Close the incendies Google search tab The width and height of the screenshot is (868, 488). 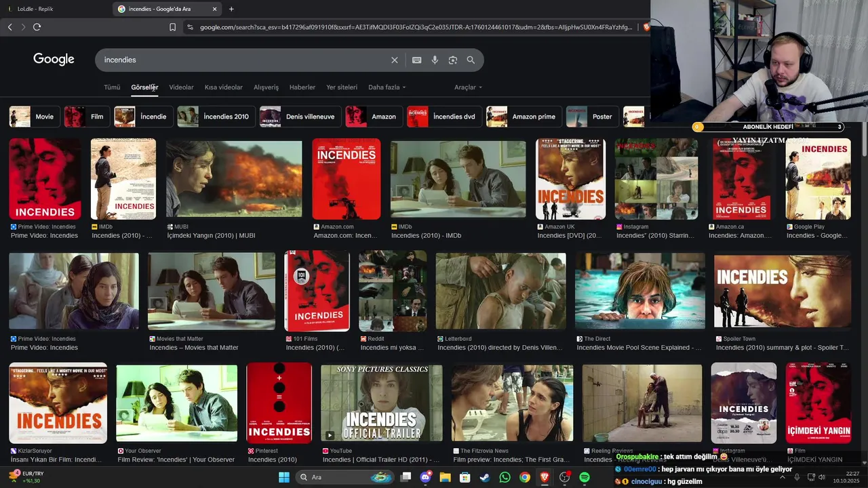point(215,9)
